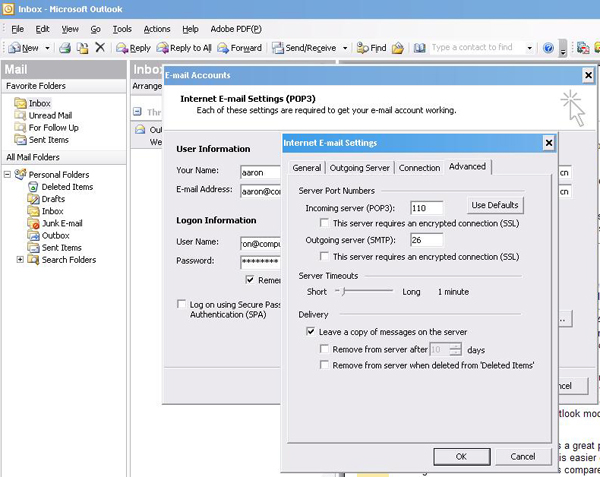Viewport: 600px width, 477px height.
Task: Click the Your Name input field
Action: (261, 173)
